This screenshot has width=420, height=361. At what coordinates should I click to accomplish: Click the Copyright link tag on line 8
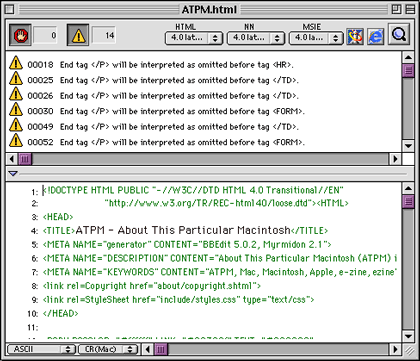pyautogui.click(x=152, y=286)
